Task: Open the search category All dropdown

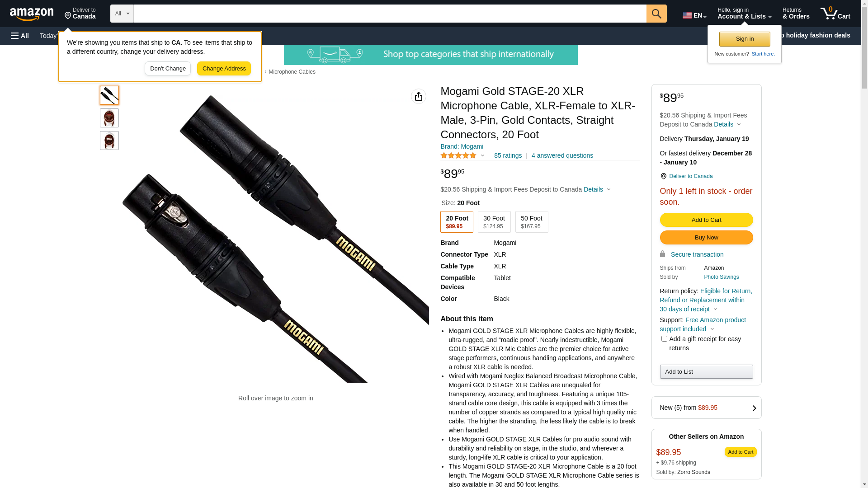Action: tap(122, 14)
